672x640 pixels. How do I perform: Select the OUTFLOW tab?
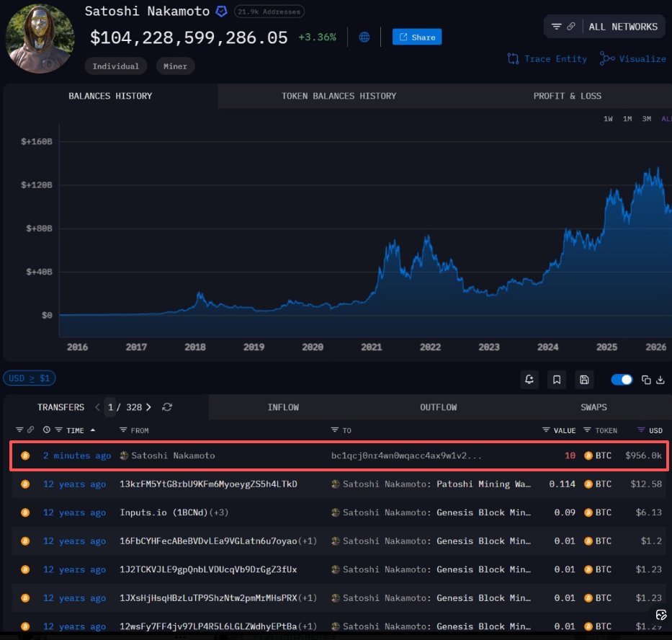coord(438,407)
